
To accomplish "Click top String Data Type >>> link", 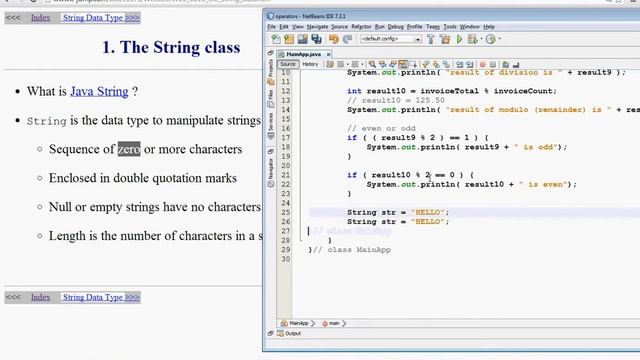I will (x=101, y=18).
